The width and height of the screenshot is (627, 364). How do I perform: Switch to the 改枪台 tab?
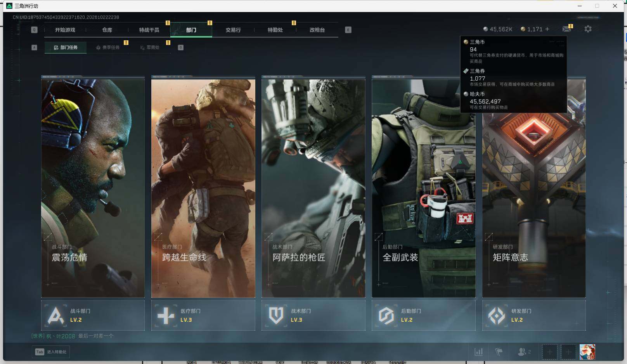click(317, 30)
